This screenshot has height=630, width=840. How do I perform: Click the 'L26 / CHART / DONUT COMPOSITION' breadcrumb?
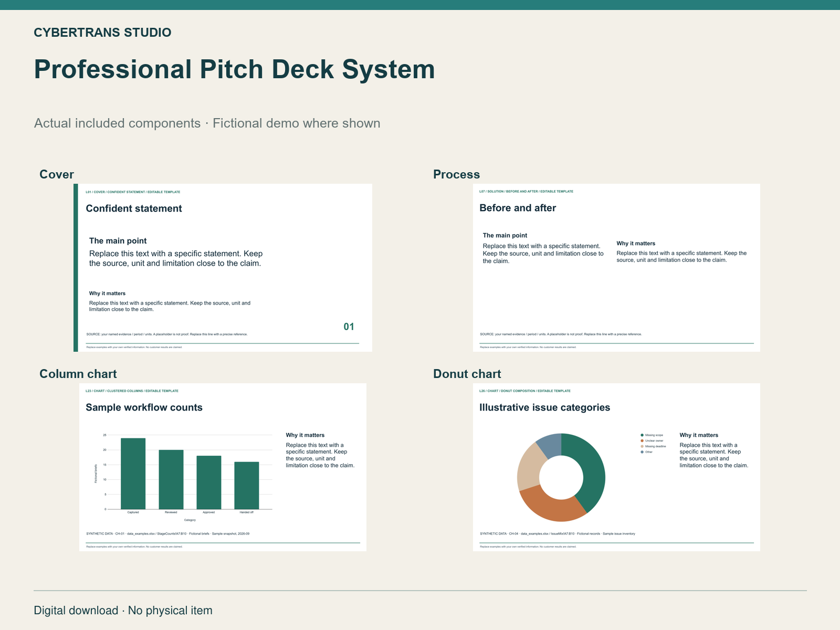point(524,391)
